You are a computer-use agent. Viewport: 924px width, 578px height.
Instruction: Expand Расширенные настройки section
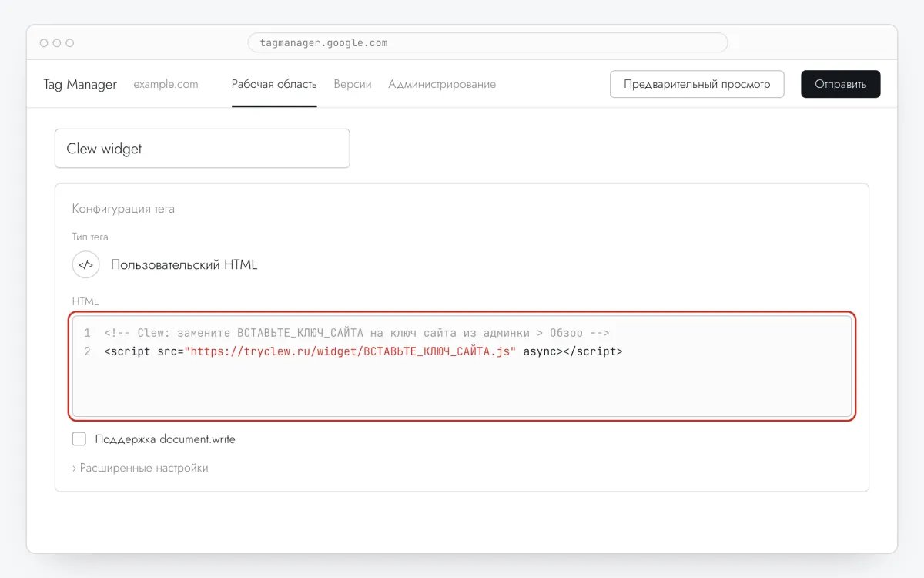tap(140, 468)
